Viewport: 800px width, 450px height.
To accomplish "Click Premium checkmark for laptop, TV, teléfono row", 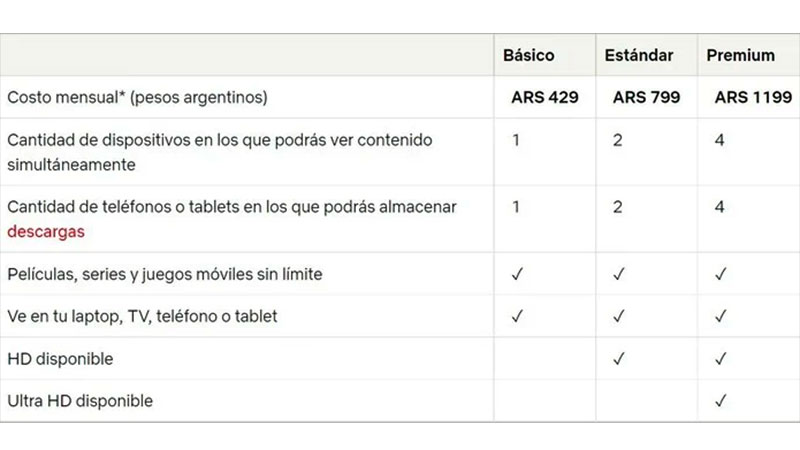I will (721, 316).
